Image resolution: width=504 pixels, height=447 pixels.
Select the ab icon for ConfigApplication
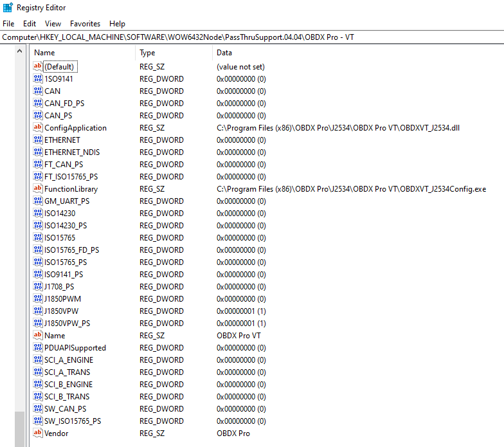click(x=37, y=127)
